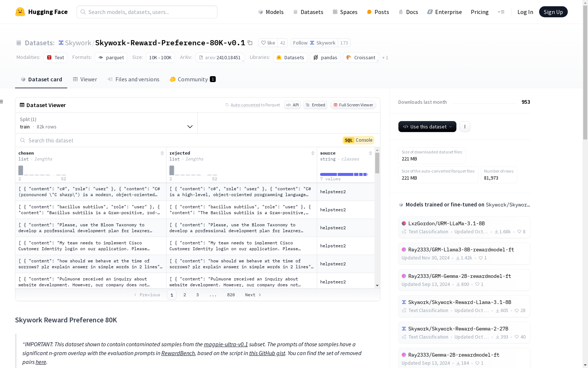Viewport: 588px width, 368px height.
Task: Select the Dataset card tab
Action: pos(41,79)
